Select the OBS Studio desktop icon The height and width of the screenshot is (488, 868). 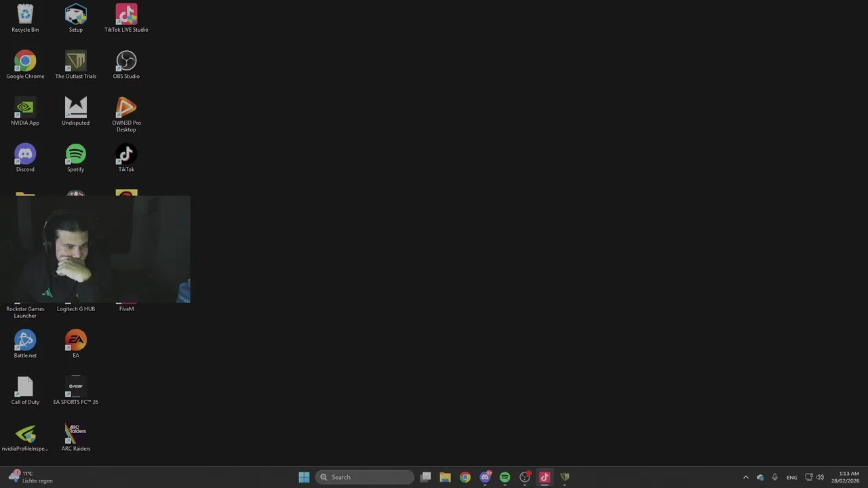tap(126, 65)
